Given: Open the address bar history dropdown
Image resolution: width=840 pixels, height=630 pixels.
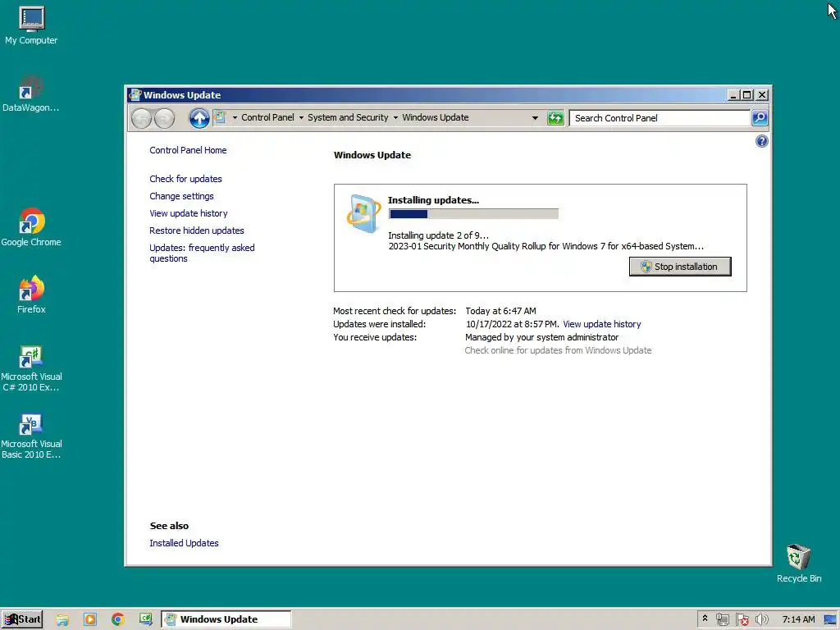Looking at the screenshot, I should 535,118.
